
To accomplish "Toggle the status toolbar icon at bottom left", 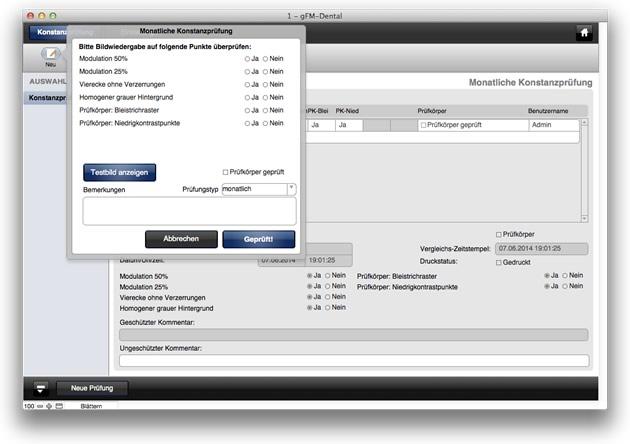I will 60,406.
